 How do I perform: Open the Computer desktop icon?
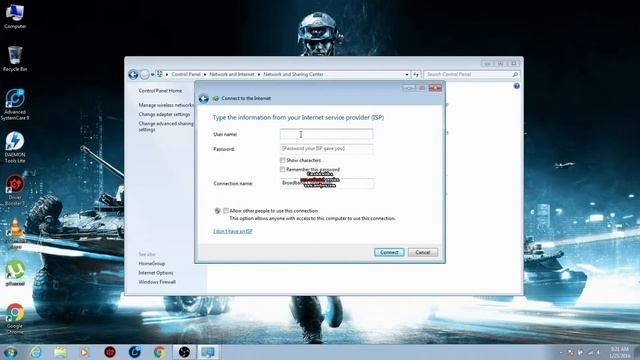(15, 16)
